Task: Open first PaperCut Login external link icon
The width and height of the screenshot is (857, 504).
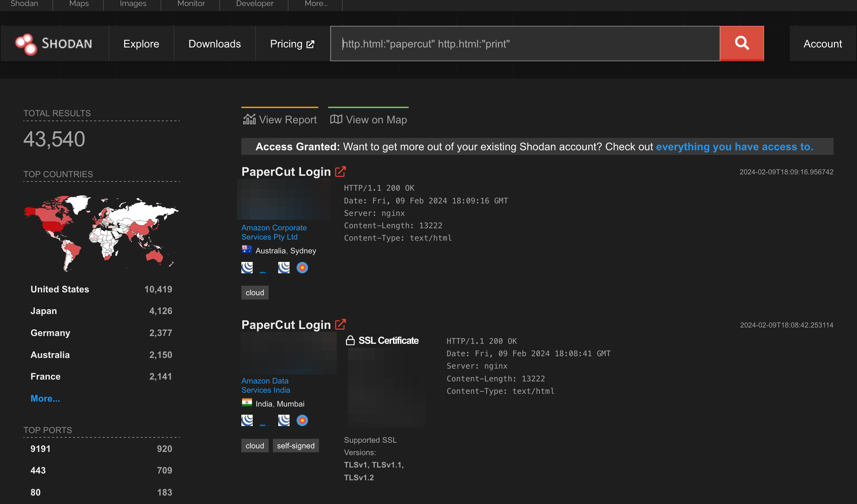Action: (x=340, y=171)
